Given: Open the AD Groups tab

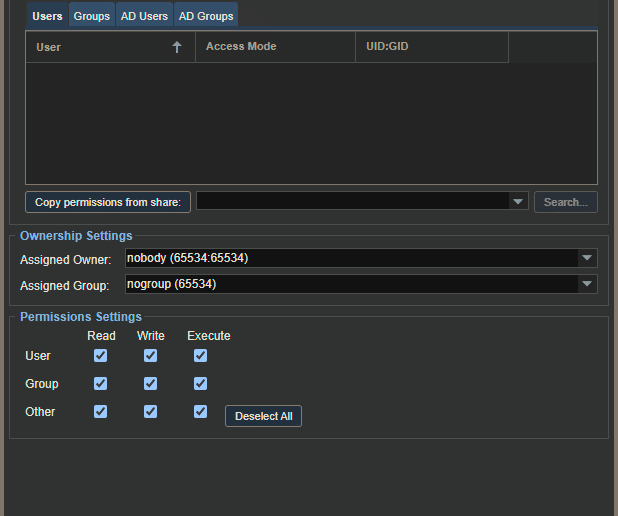Looking at the screenshot, I should [206, 15].
